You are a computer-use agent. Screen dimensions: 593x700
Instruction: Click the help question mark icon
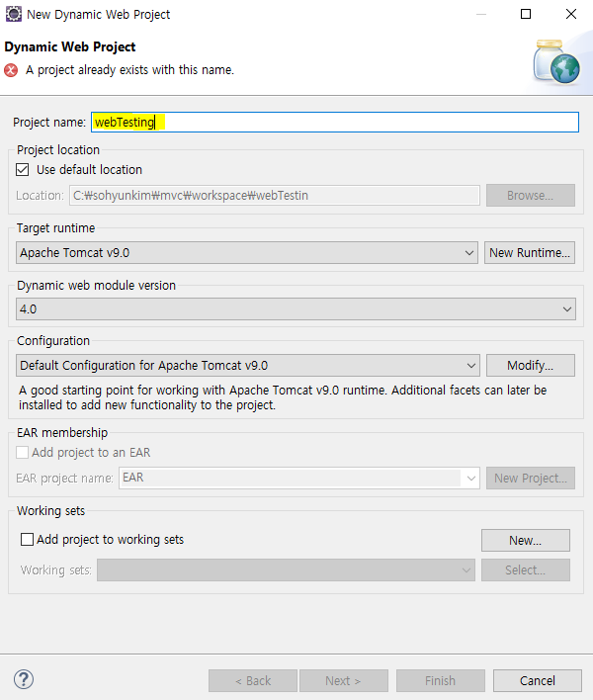(24, 679)
